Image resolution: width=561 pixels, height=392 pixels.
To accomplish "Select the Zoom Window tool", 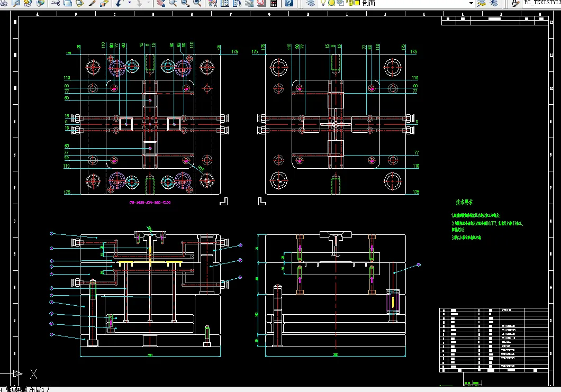I will click(x=185, y=3).
